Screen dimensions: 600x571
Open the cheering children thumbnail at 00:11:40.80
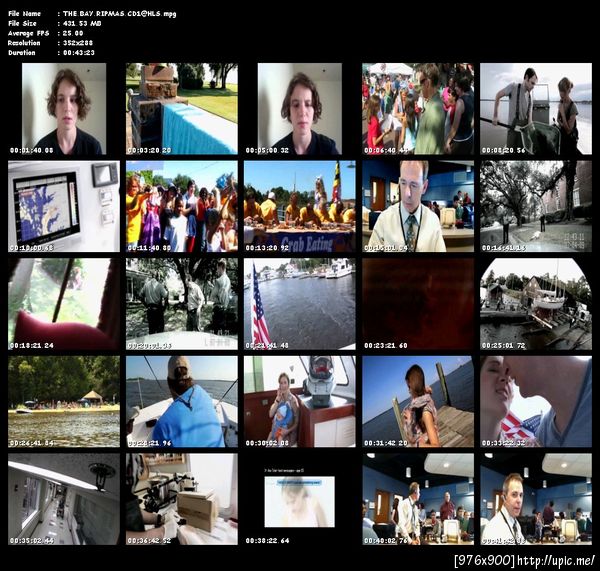click(x=182, y=207)
